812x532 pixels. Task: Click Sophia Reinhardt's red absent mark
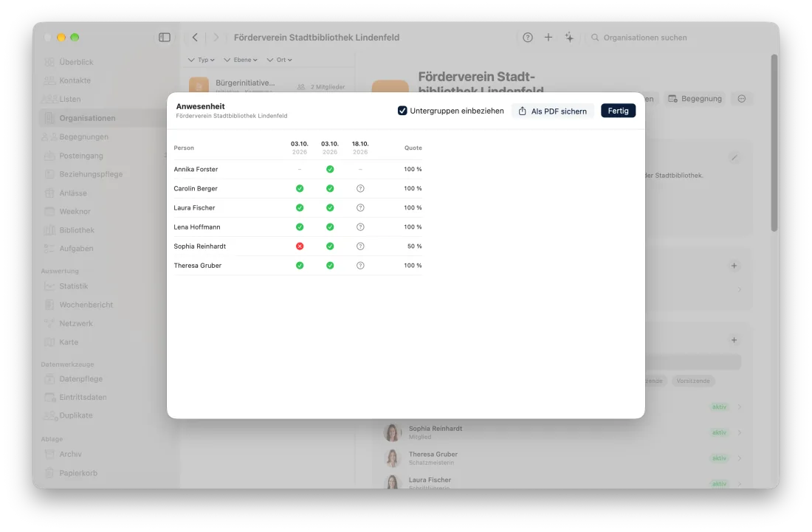pyautogui.click(x=299, y=246)
